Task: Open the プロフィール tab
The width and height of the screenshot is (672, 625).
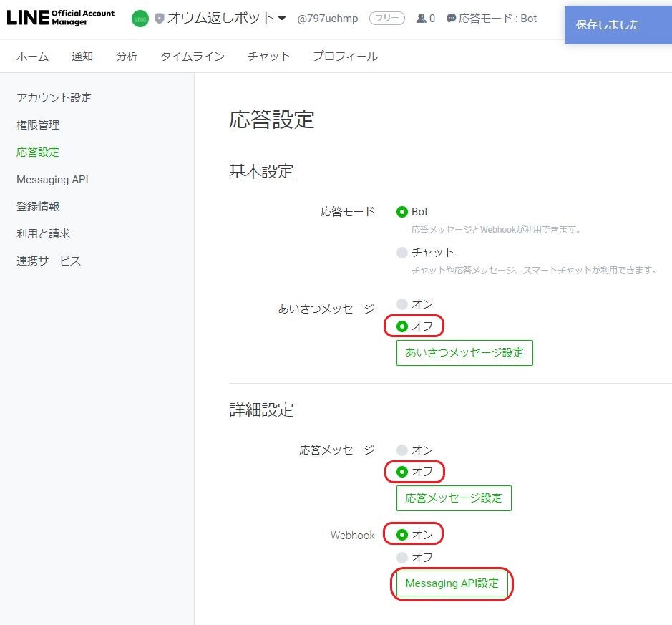Action: [346, 56]
